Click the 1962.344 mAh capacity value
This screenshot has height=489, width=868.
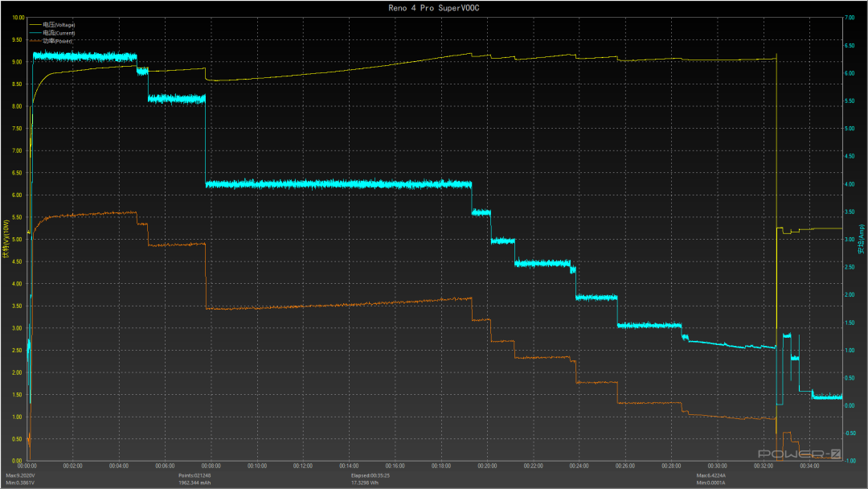194,483
